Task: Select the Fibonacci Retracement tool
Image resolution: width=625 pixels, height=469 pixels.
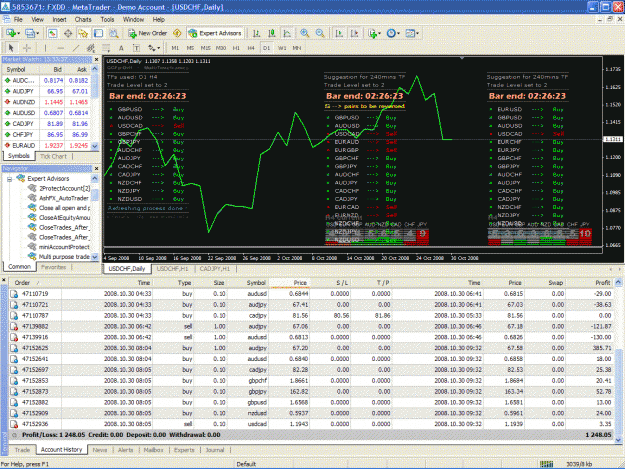Action: tap(106, 48)
